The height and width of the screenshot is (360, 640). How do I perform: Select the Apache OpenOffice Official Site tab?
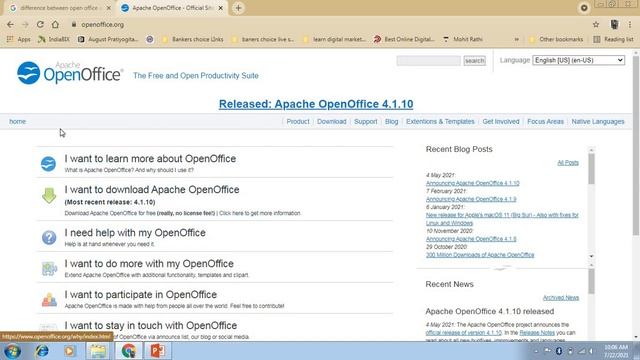point(173,8)
